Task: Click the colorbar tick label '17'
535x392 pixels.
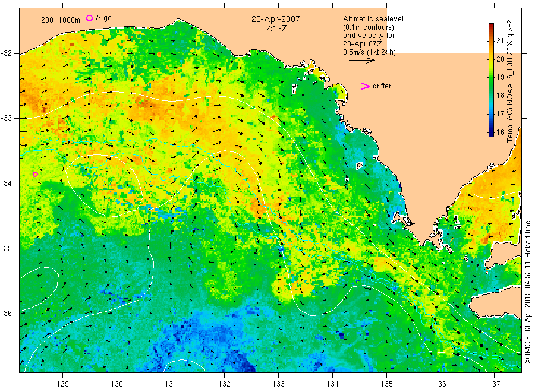Action: pos(500,113)
